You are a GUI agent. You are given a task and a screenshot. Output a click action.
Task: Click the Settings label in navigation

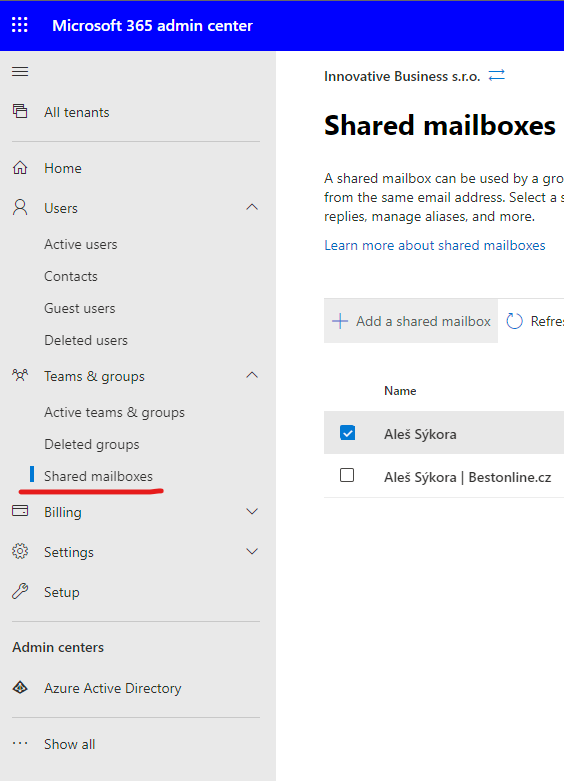(x=69, y=552)
